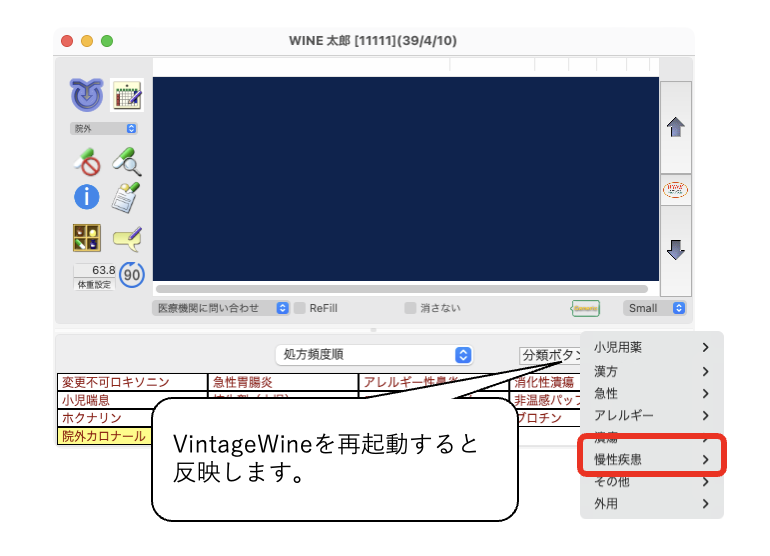Click the ホクナリン button
This screenshot has height=556, width=770.
[x=105, y=418]
